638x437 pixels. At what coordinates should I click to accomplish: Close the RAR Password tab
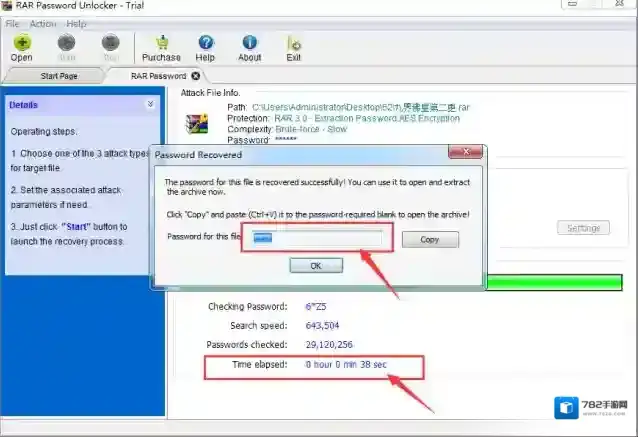click(x=196, y=76)
